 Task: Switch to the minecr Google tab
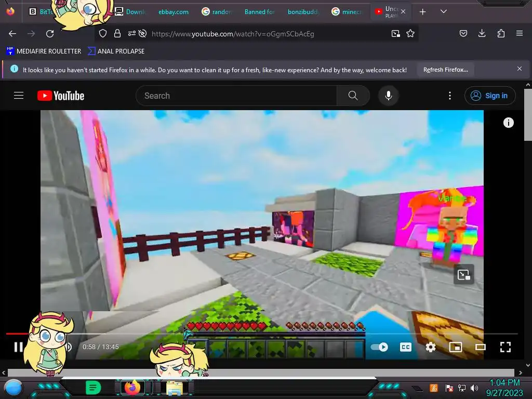[347, 12]
